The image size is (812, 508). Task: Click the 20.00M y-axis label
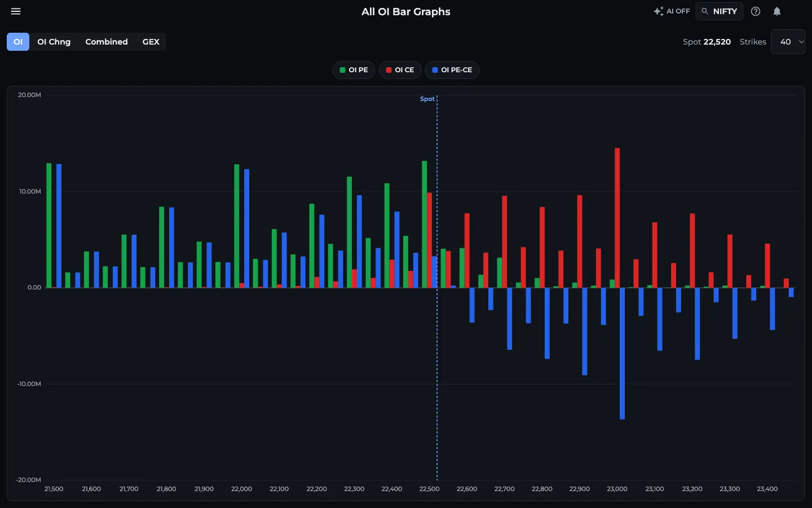pos(29,95)
